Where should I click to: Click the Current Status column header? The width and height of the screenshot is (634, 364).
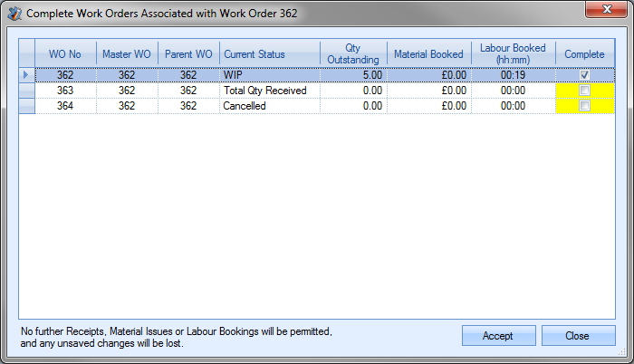point(270,53)
